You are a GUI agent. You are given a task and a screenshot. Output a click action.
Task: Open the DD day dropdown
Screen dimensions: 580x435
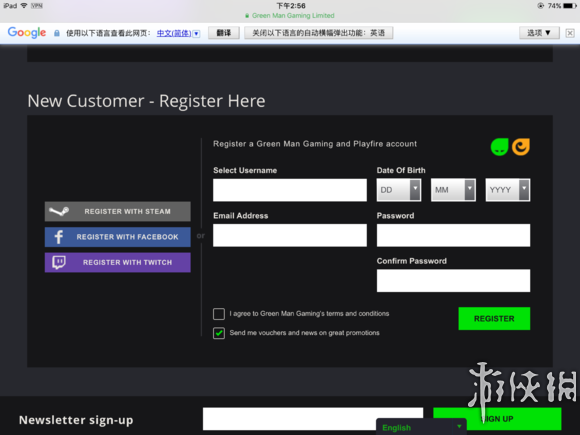(x=399, y=190)
